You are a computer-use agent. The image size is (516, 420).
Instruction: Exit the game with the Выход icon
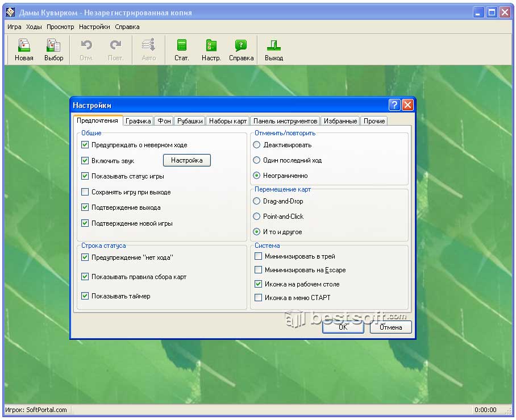(274, 49)
